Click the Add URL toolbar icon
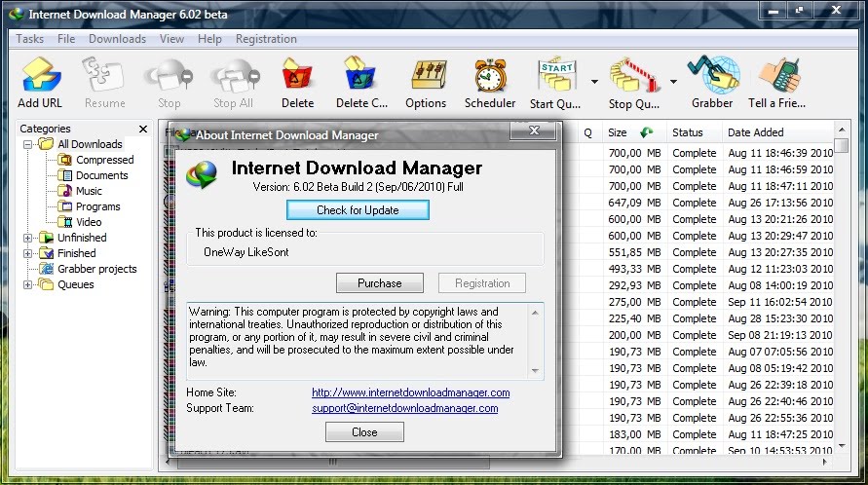868x485 pixels. pyautogui.click(x=40, y=83)
